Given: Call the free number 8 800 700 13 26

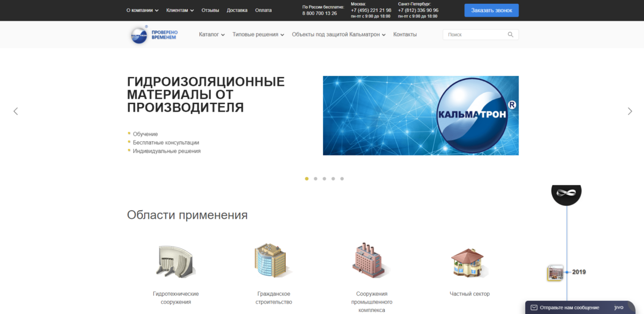Looking at the screenshot, I should pos(320,14).
